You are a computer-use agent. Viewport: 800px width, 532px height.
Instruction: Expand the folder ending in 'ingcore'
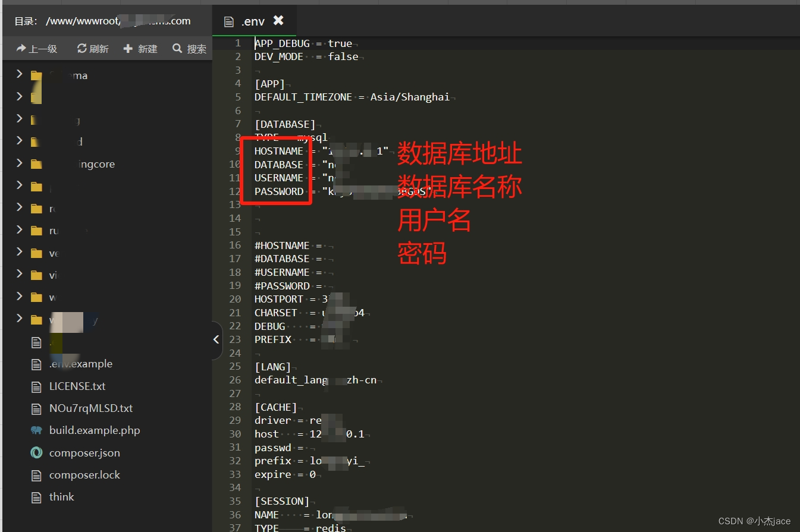[19, 163]
